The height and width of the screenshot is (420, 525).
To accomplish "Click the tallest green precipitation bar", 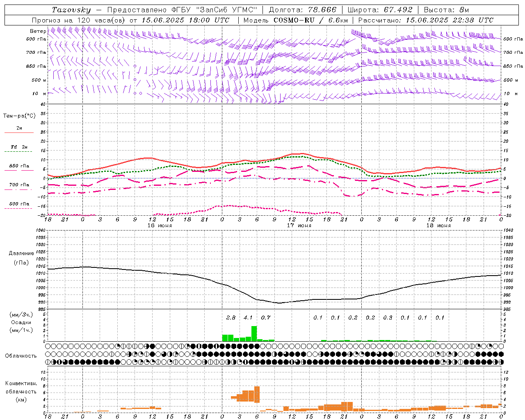I will 254,333.
